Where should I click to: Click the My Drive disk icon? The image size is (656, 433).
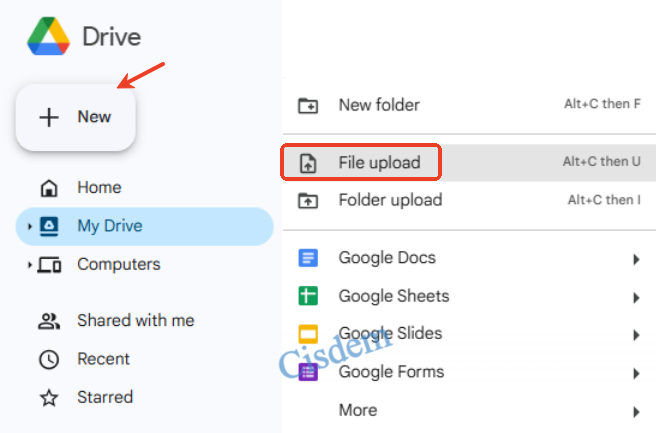tap(49, 226)
